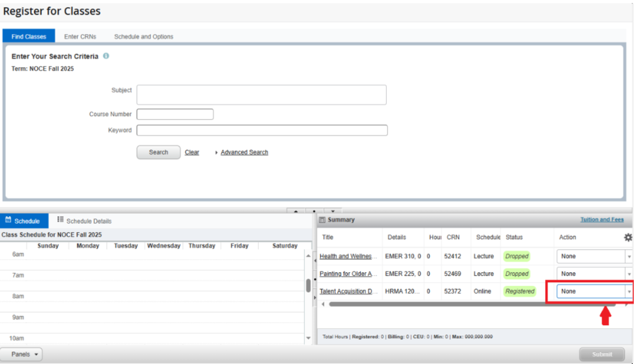Click the Clear link
Image resolution: width=634 pixels, height=364 pixels.
tap(192, 153)
